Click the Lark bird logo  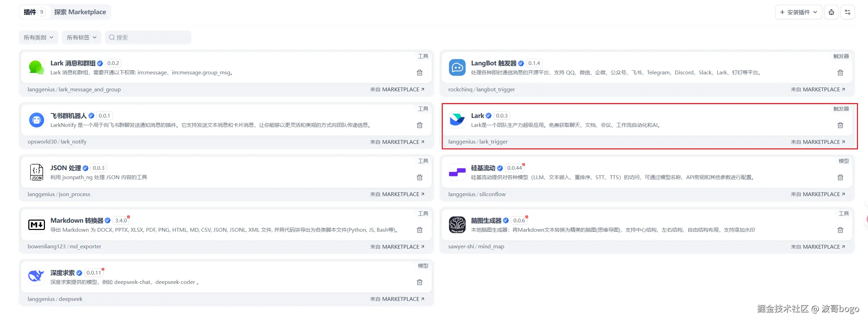click(x=457, y=120)
